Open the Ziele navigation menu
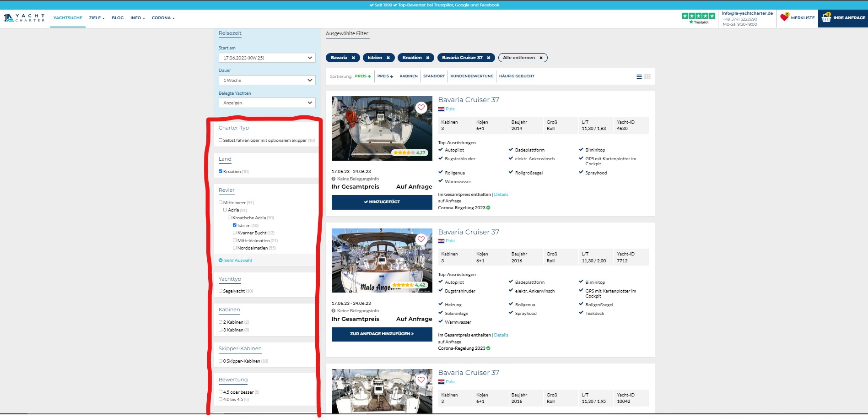Image resolution: width=868 pixels, height=418 pixels. point(97,18)
